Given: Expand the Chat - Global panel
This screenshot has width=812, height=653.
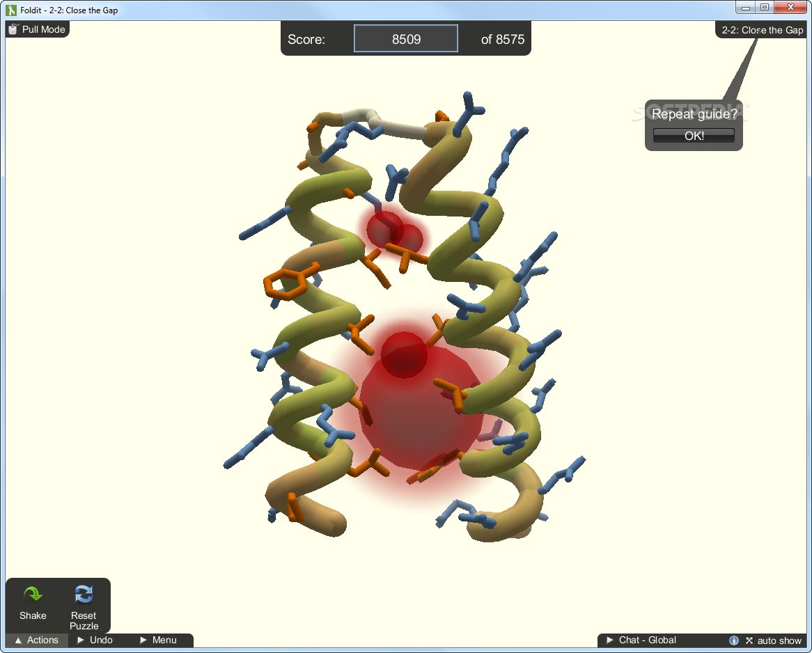Looking at the screenshot, I should (x=641, y=640).
